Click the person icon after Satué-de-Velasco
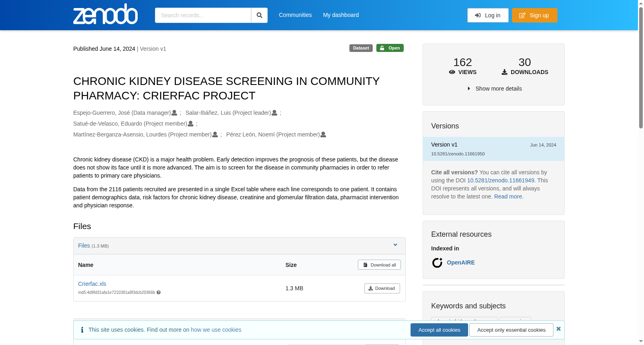Image resolution: width=644 pixels, height=345 pixels. (191, 124)
